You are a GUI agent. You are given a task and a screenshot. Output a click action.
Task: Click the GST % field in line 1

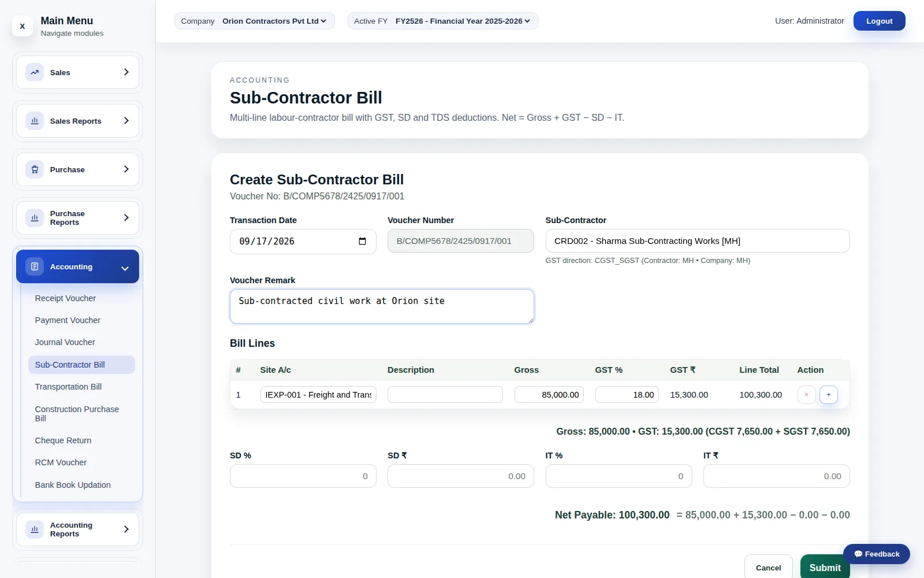[627, 395]
